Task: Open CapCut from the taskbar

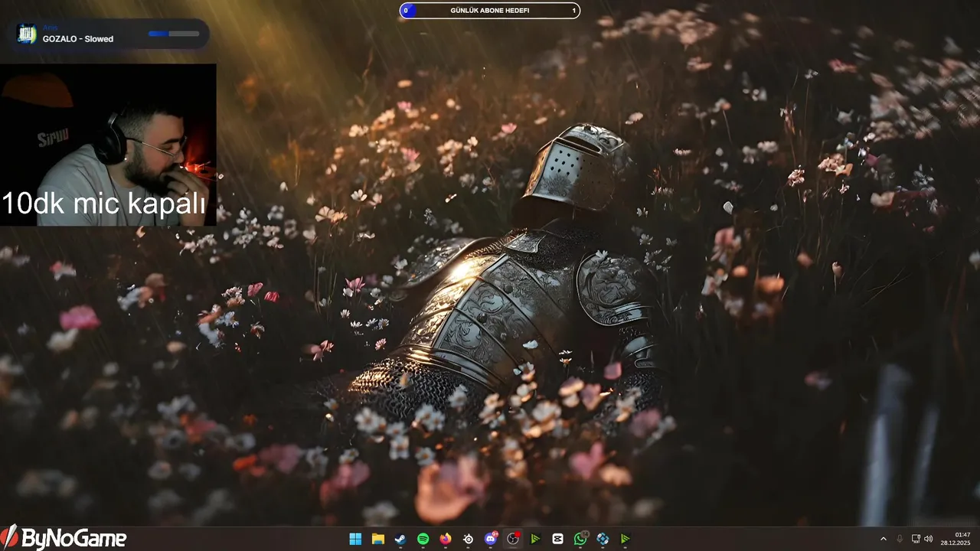Action: [x=558, y=539]
